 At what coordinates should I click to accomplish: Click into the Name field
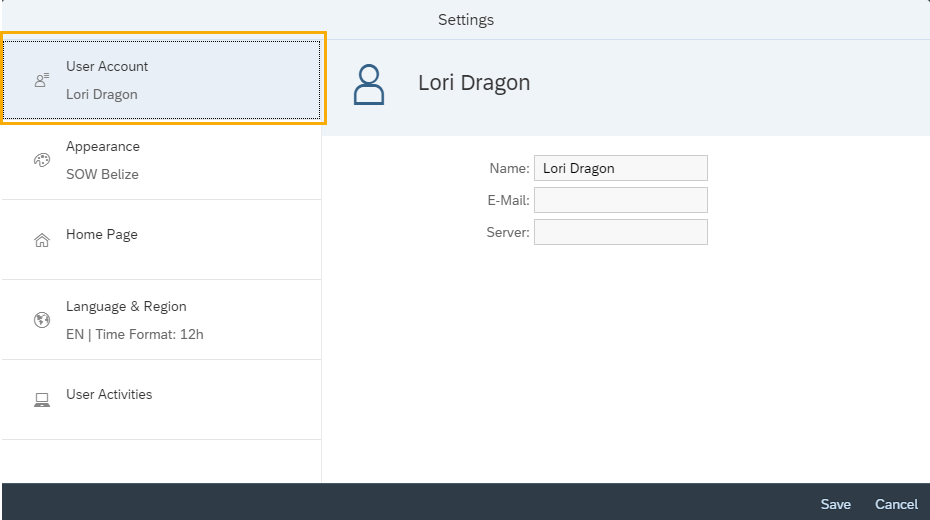[x=620, y=168]
